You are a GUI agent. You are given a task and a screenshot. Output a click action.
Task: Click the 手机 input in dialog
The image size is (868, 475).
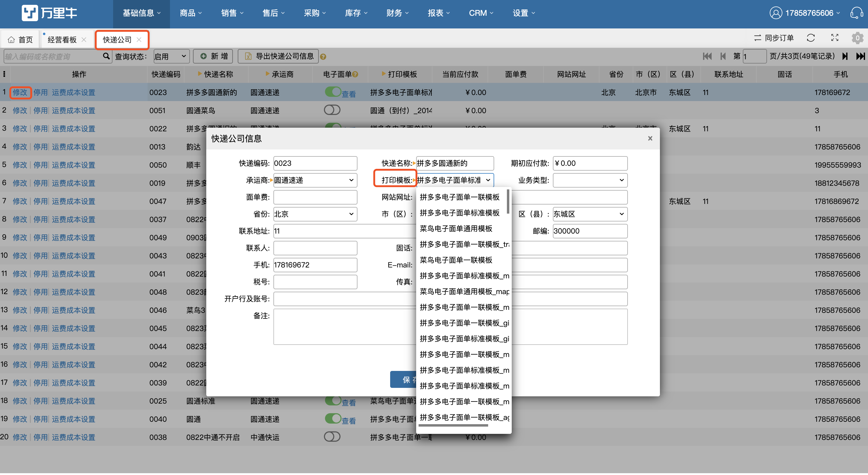pos(315,265)
